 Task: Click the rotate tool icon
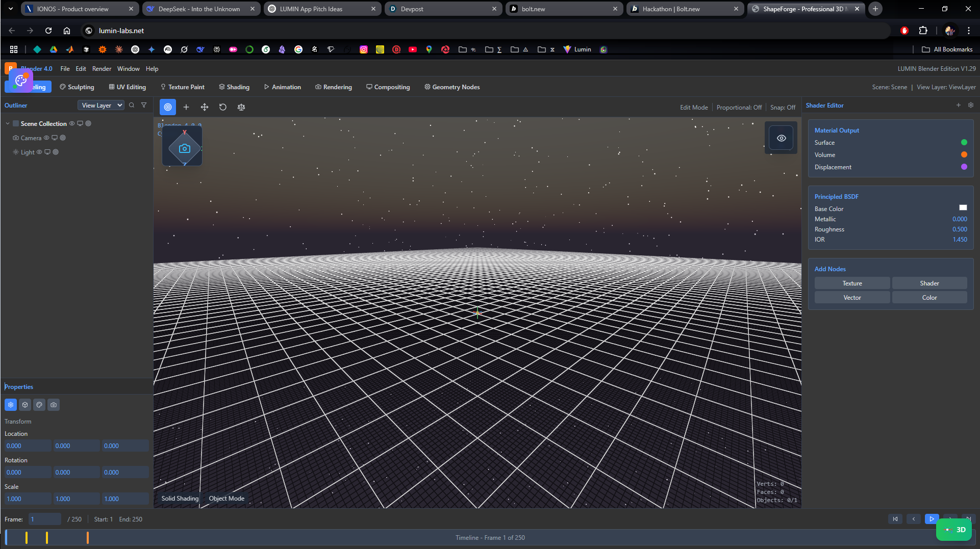pos(223,107)
